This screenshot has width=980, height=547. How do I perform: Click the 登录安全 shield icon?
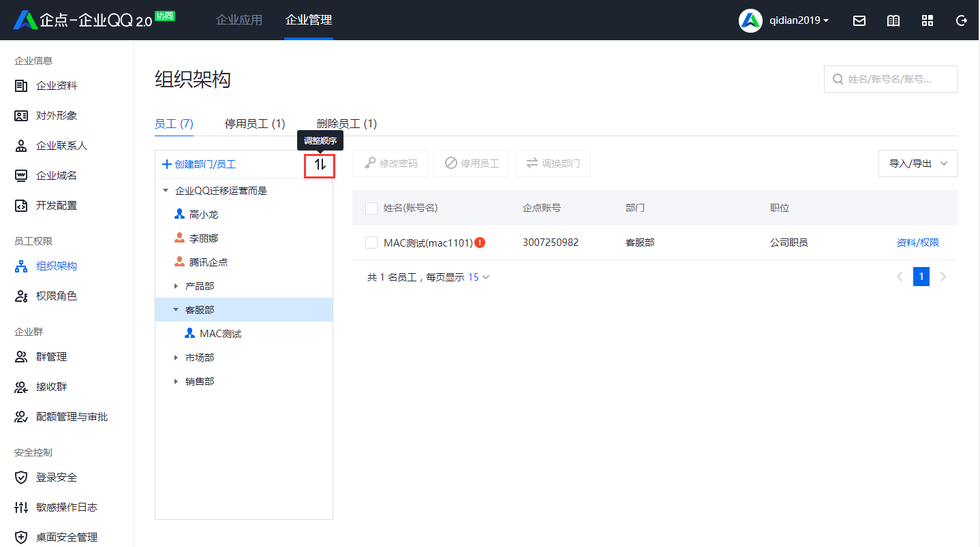pyautogui.click(x=21, y=478)
